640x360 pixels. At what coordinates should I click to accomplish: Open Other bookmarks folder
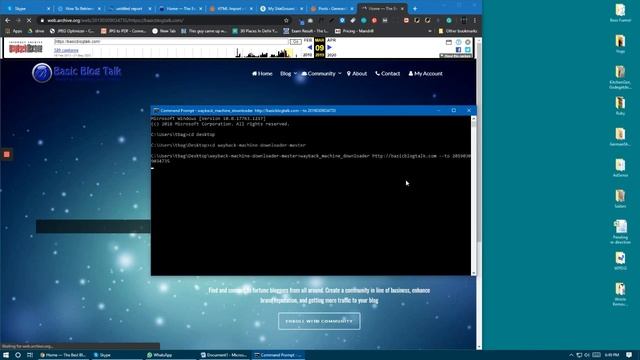point(458,31)
